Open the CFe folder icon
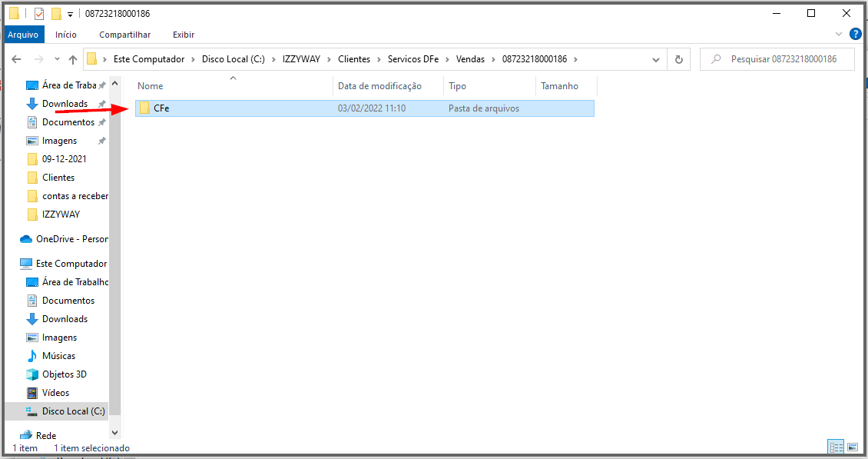This screenshot has height=459, width=868. click(x=144, y=108)
